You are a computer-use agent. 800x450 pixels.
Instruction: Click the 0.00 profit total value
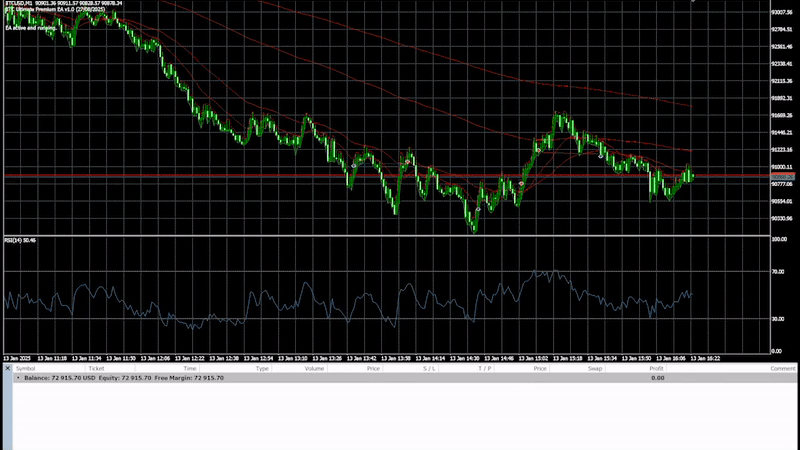tap(657, 378)
